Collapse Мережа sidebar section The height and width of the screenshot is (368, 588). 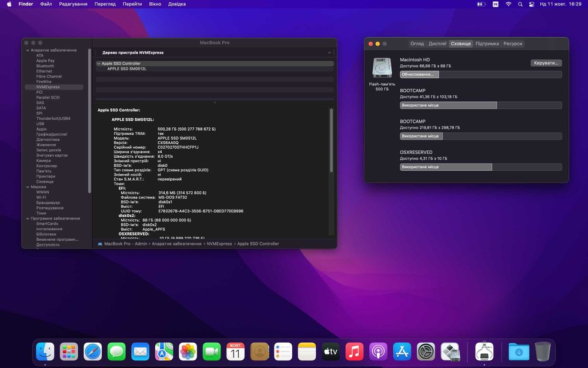pyautogui.click(x=28, y=187)
